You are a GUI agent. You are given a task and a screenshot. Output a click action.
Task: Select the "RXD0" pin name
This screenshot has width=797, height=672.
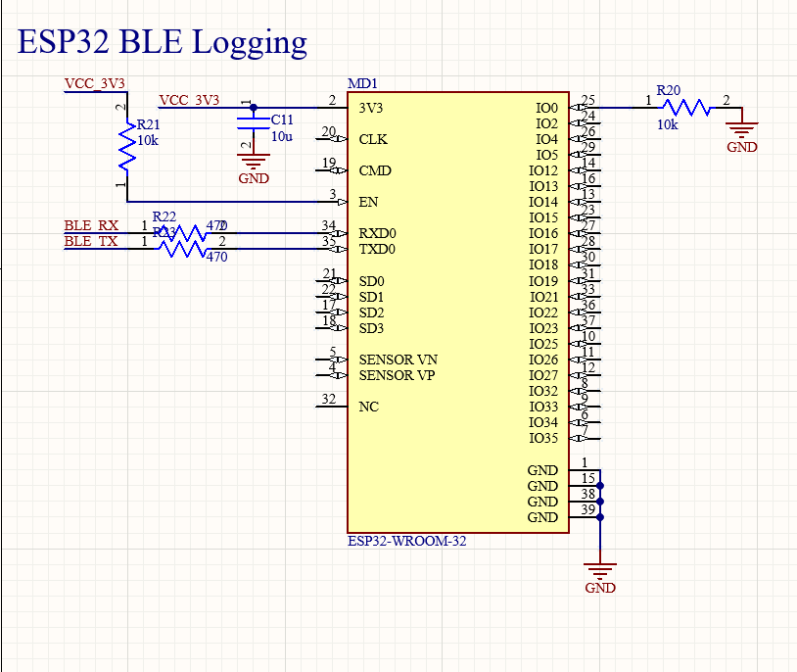click(377, 233)
